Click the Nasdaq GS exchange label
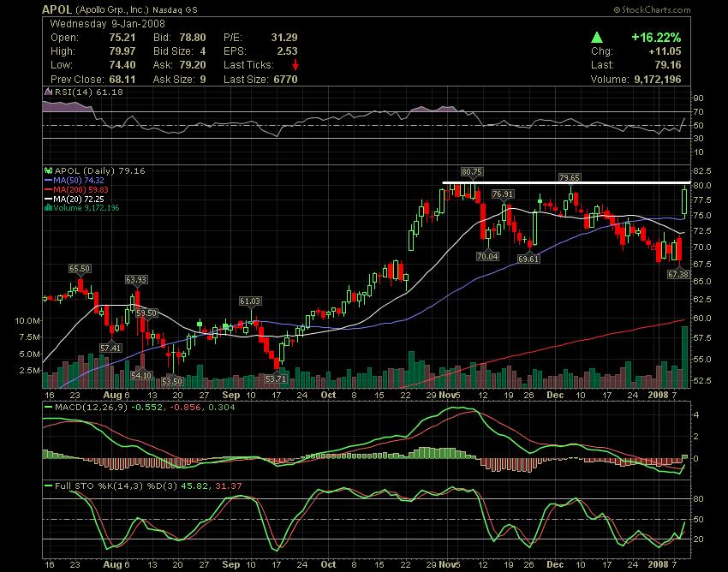 [x=175, y=9]
